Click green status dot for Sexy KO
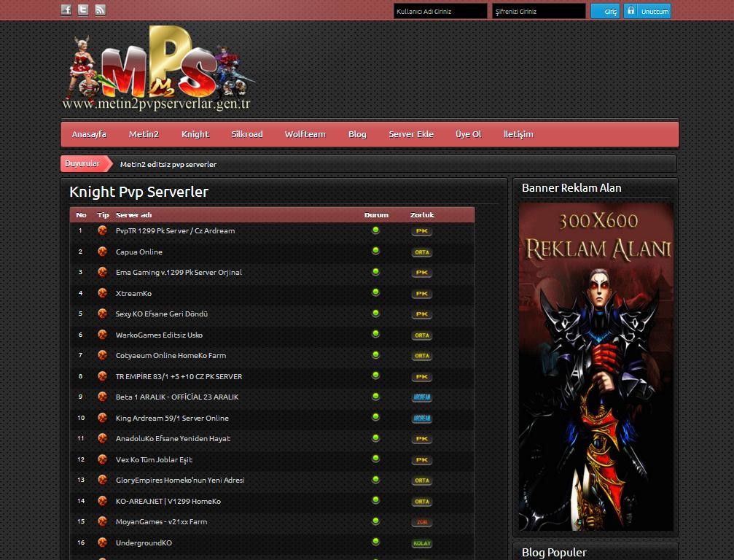The width and height of the screenshot is (734, 560). (375, 314)
